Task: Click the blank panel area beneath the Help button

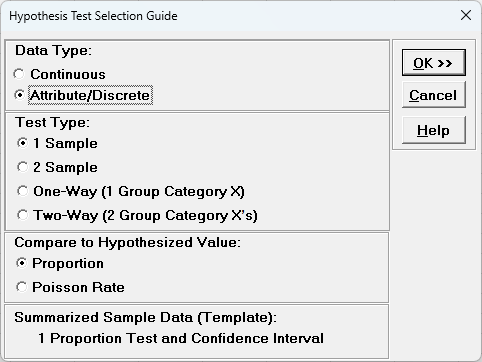Action: (x=434, y=253)
